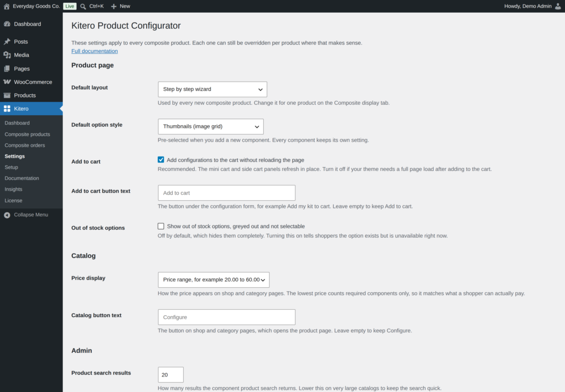Go to Composite products submenu
Image resolution: width=565 pixels, height=392 pixels.
click(x=28, y=135)
